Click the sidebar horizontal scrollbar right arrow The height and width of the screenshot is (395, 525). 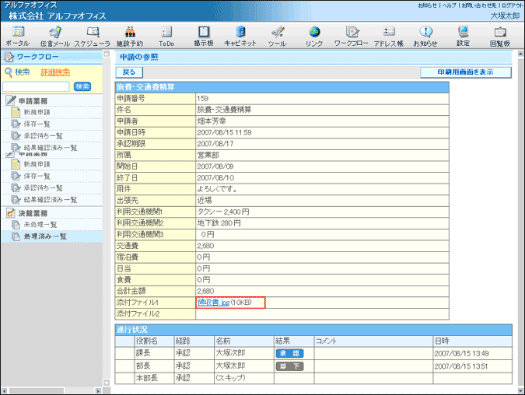pyautogui.click(x=98, y=391)
